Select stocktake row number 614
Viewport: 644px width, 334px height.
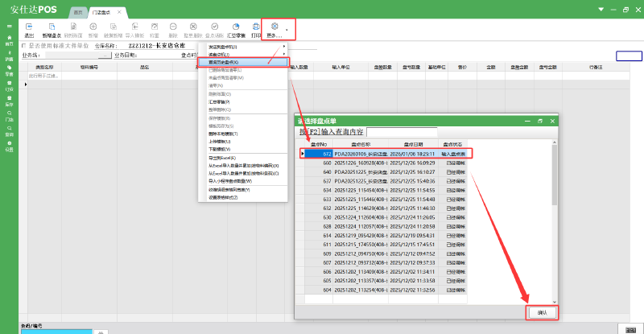[x=386, y=235]
